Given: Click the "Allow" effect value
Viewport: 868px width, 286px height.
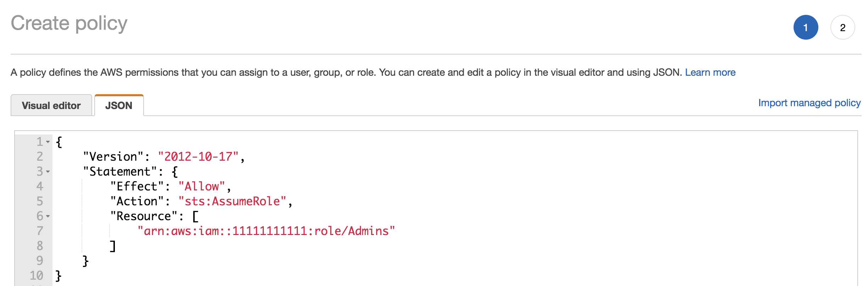Looking at the screenshot, I should [201, 186].
